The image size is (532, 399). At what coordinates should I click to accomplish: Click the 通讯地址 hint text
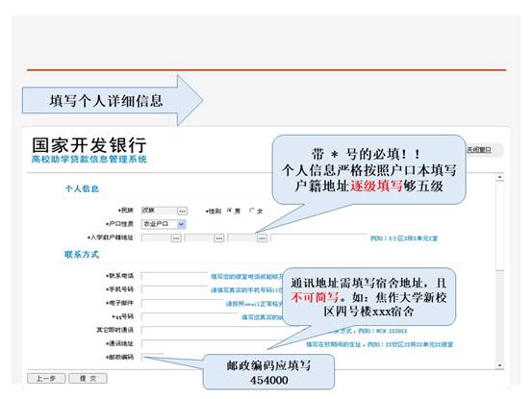point(379,344)
